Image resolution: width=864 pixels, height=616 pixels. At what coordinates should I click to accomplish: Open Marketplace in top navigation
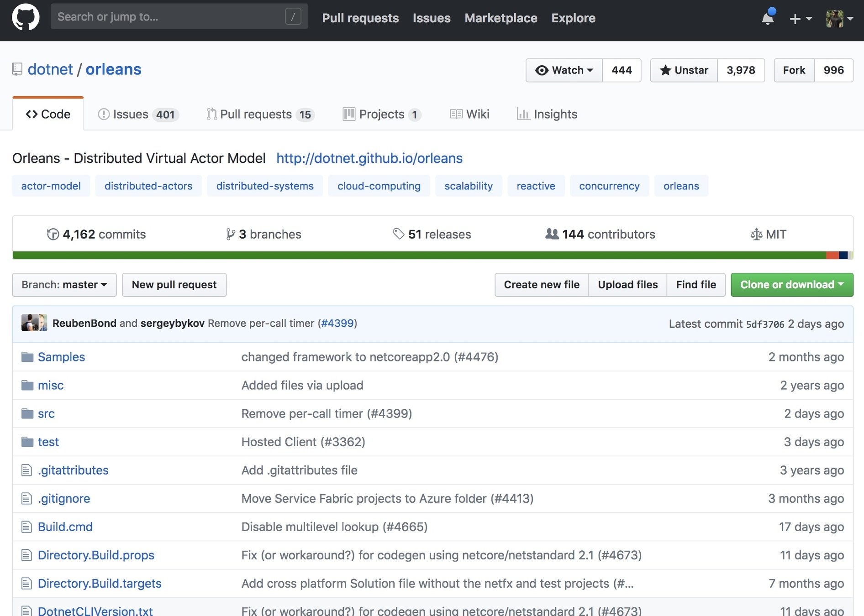coord(500,18)
